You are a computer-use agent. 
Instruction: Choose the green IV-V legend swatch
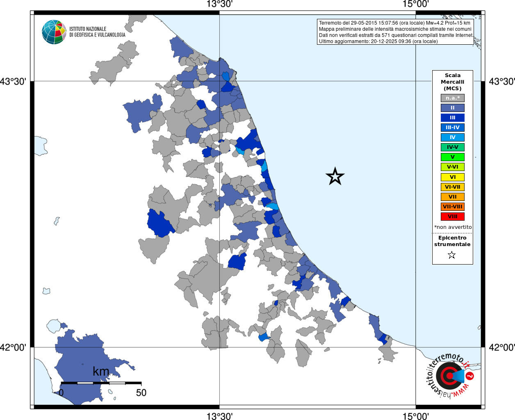tap(452, 147)
